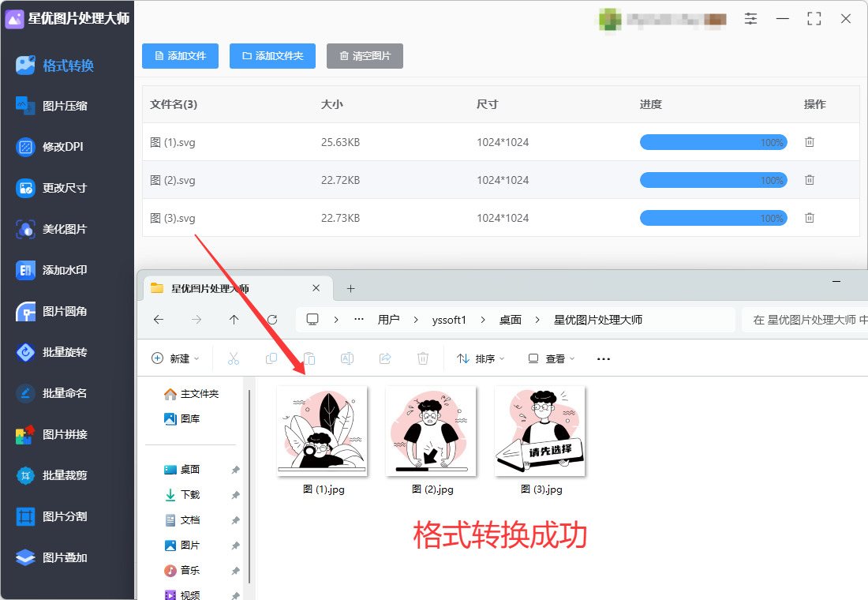Click the progress bar for 图 (1).svg
868x600 pixels.
point(713,142)
